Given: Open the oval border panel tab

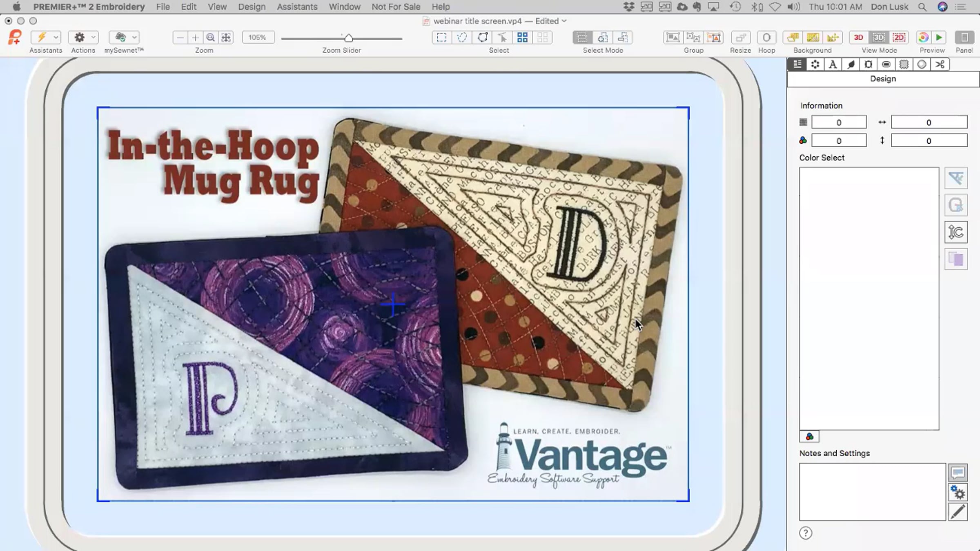Looking at the screenshot, I should pos(886,64).
